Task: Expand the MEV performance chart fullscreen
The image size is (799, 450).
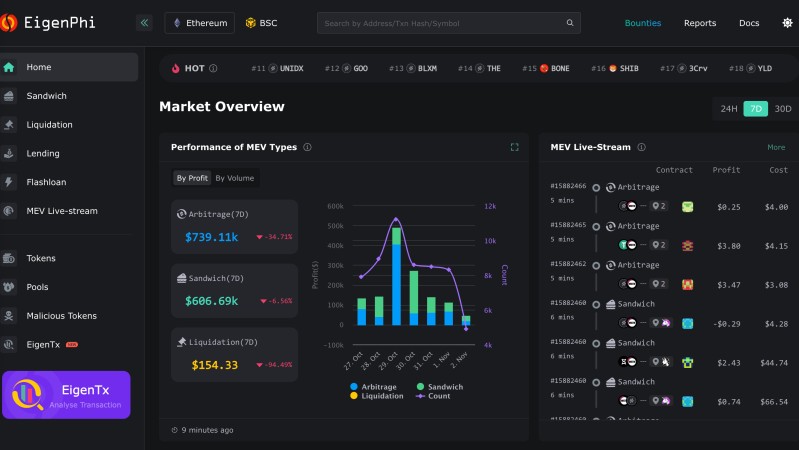Action: (x=514, y=147)
